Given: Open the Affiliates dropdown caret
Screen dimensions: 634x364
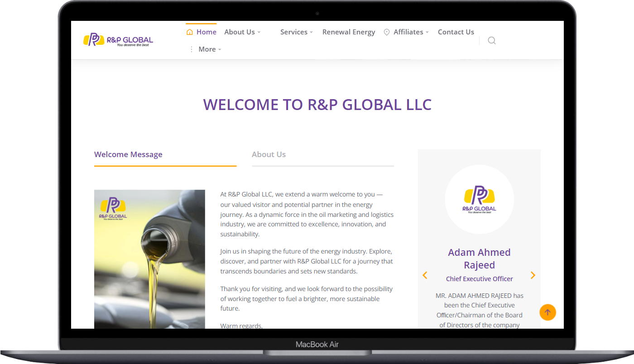Looking at the screenshot, I should click(x=427, y=33).
